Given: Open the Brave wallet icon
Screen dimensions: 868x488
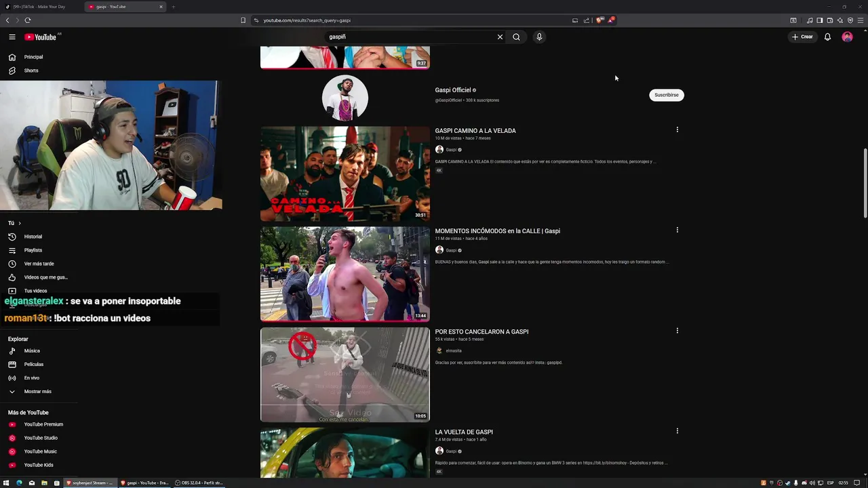Looking at the screenshot, I should 830,20.
